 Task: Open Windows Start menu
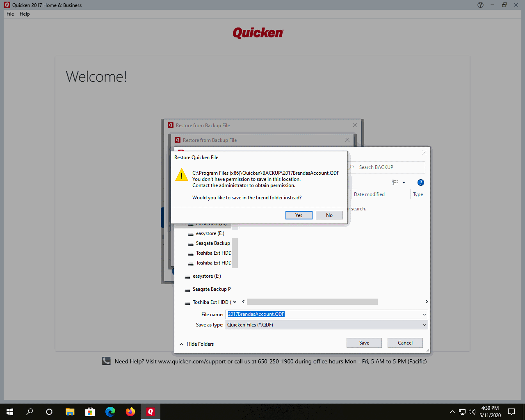10,412
